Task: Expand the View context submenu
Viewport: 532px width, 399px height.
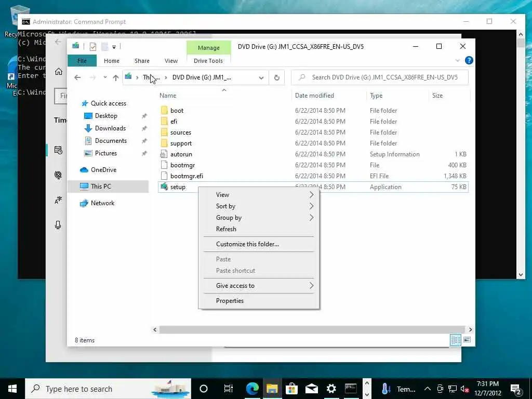Action: (259, 195)
